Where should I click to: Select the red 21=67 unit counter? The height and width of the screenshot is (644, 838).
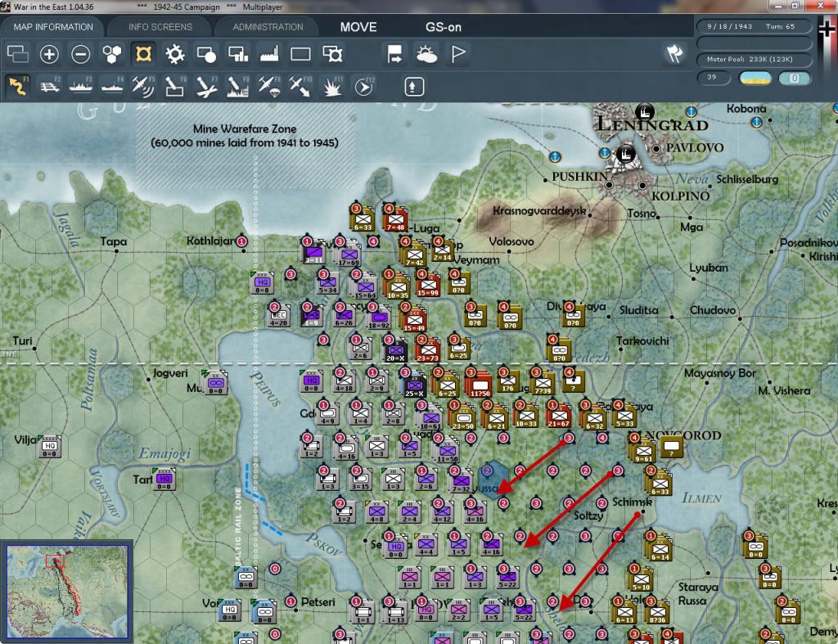click(558, 416)
